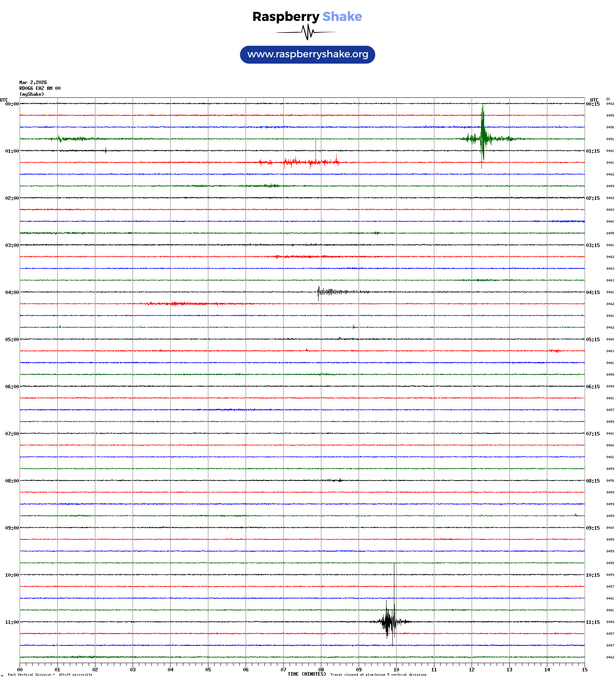Click the 08:15 right axis time label

pyautogui.click(x=592, y=481)
